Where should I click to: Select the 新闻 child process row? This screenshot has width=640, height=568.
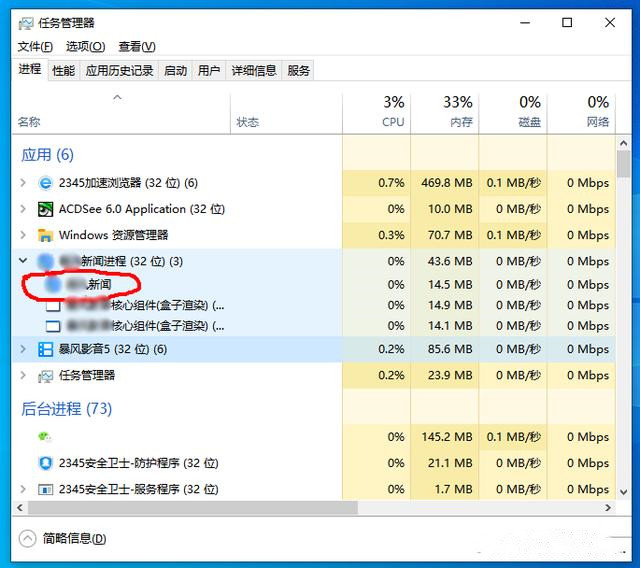313,284
